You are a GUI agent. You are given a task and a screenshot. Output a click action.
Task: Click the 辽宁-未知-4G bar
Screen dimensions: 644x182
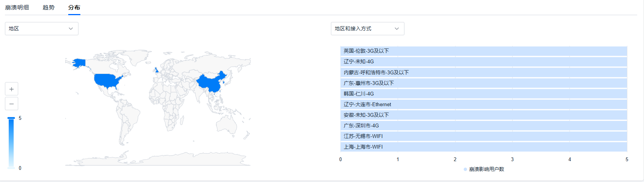[x=483, y=62]
